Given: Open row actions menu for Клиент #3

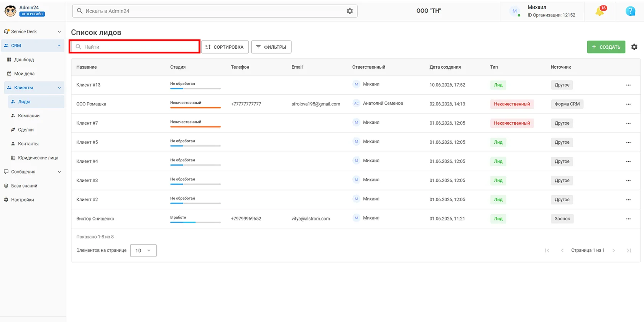Looking at the screenshot, I should coord(628,181).
